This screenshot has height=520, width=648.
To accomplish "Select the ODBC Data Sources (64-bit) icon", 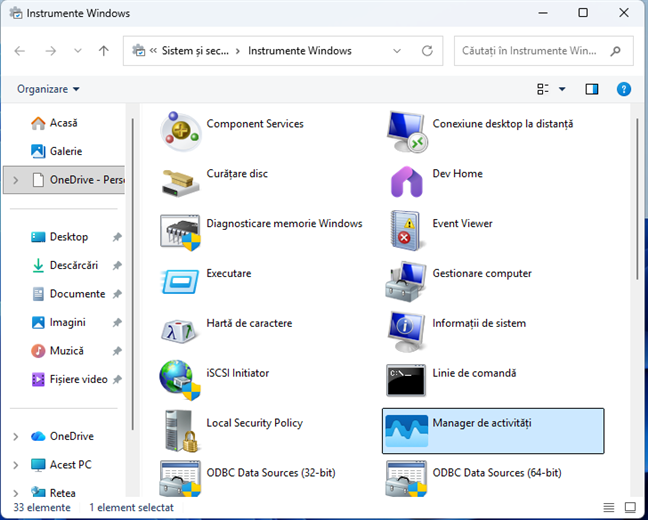I will click(x=407, y=479).
